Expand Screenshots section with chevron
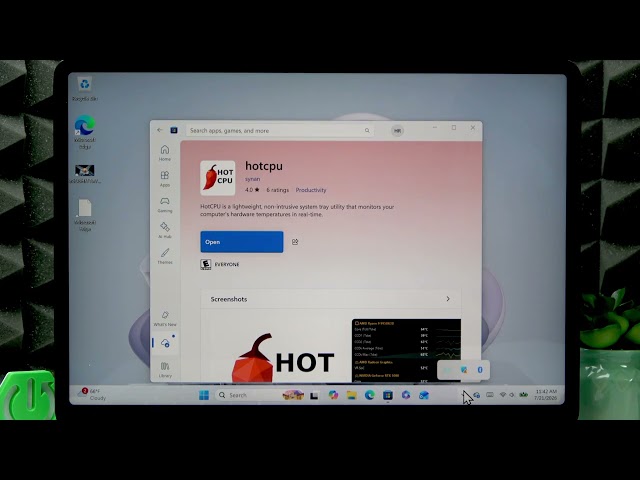The height and width of the screenshot is (480, 640). pos(448,299)
